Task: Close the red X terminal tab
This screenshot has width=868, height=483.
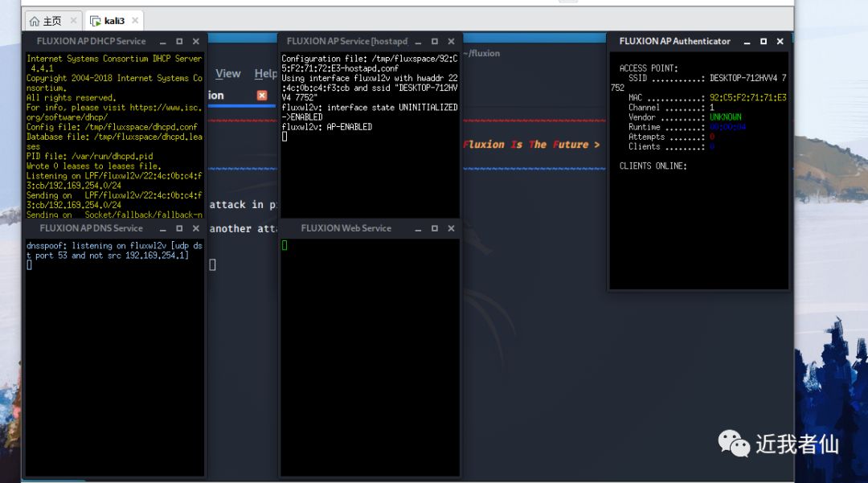Action: [x=262, y=95]
